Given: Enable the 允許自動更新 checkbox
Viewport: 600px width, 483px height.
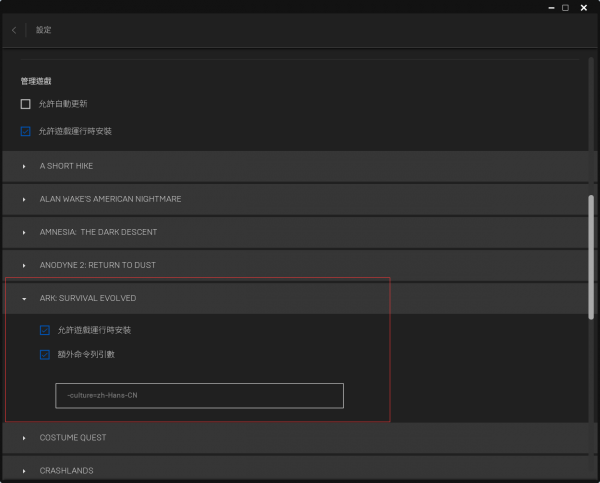Looking at the screenshot, I should point(26,104).
